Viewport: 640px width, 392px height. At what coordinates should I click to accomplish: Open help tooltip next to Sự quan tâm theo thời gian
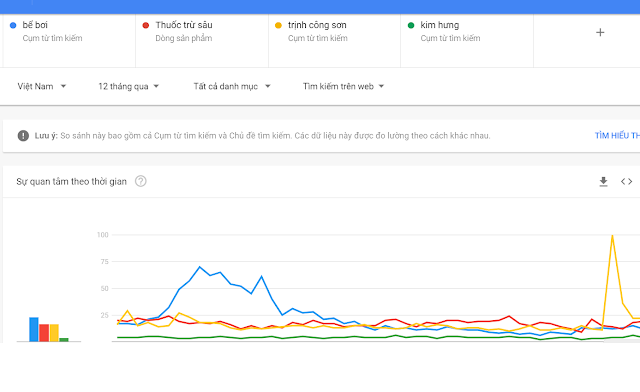coord(140,181)
